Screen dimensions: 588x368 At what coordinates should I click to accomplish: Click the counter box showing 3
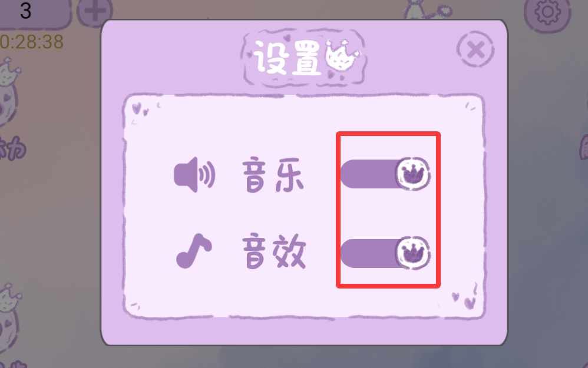click(x=35, y=13)
